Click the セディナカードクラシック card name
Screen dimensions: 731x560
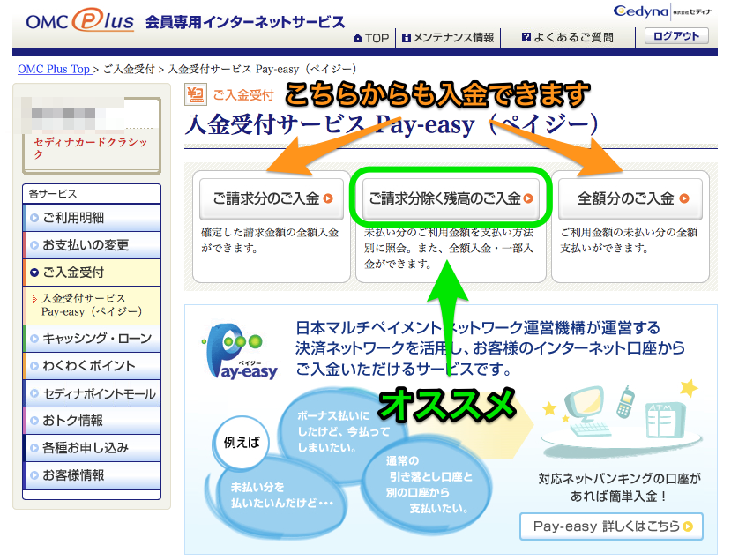91,148
